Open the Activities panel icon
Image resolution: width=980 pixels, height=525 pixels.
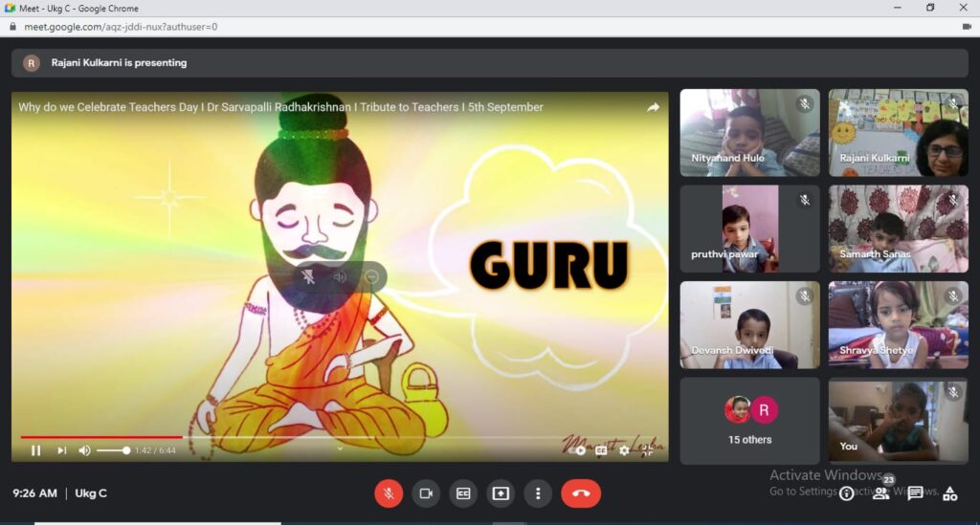pos(949,493)
